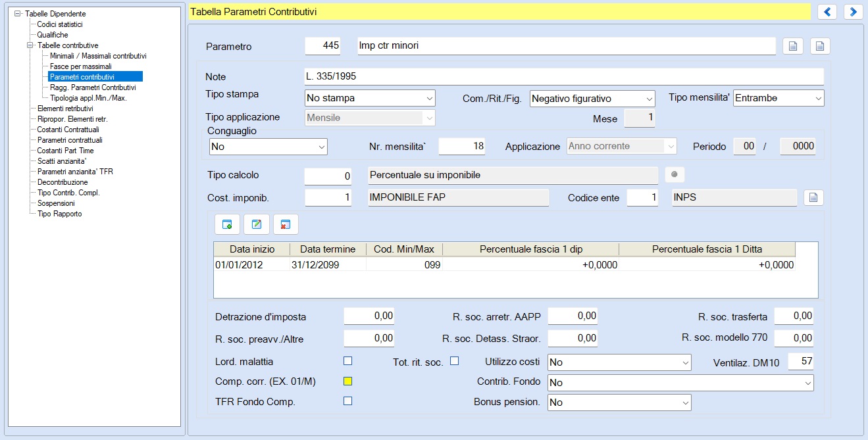Select Qualifiche in tree
This screenshot has height=440, width=868.
point(53,35)
